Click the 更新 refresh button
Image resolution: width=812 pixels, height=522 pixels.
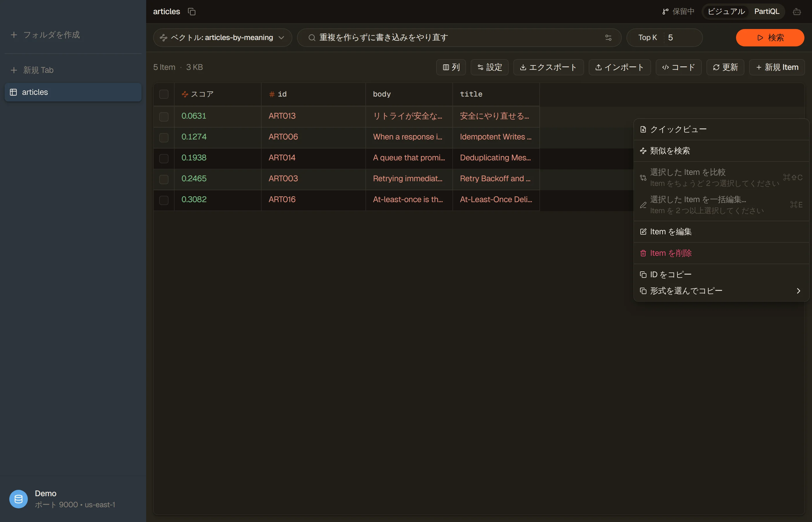click(x=725, y=67)
